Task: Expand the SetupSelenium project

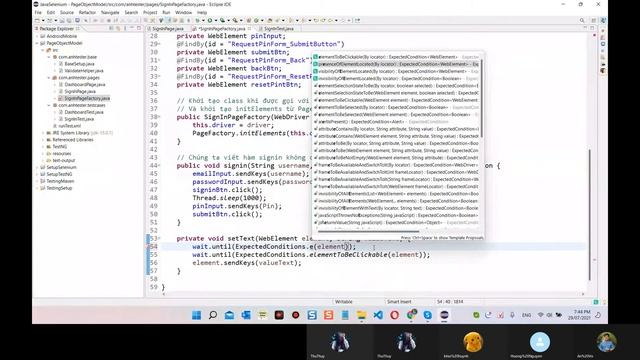Action: (x=38, y=167)
